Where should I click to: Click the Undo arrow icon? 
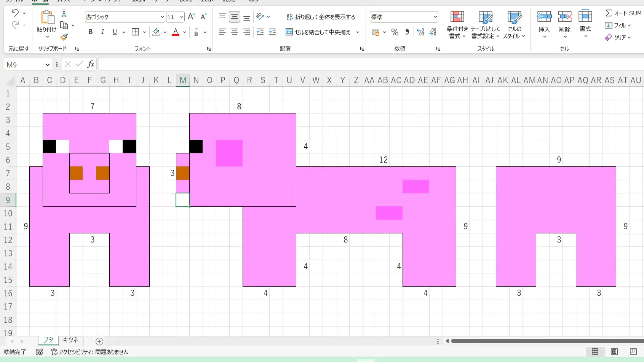15,13
